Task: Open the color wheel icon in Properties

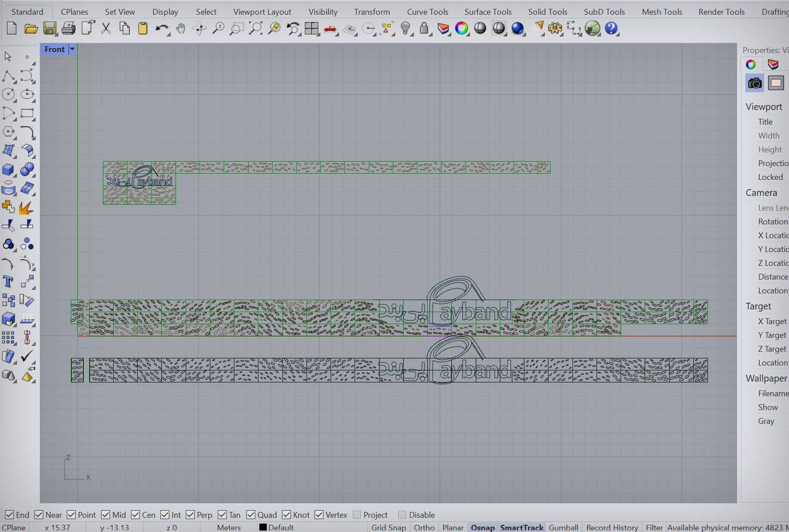Action: 751,65
